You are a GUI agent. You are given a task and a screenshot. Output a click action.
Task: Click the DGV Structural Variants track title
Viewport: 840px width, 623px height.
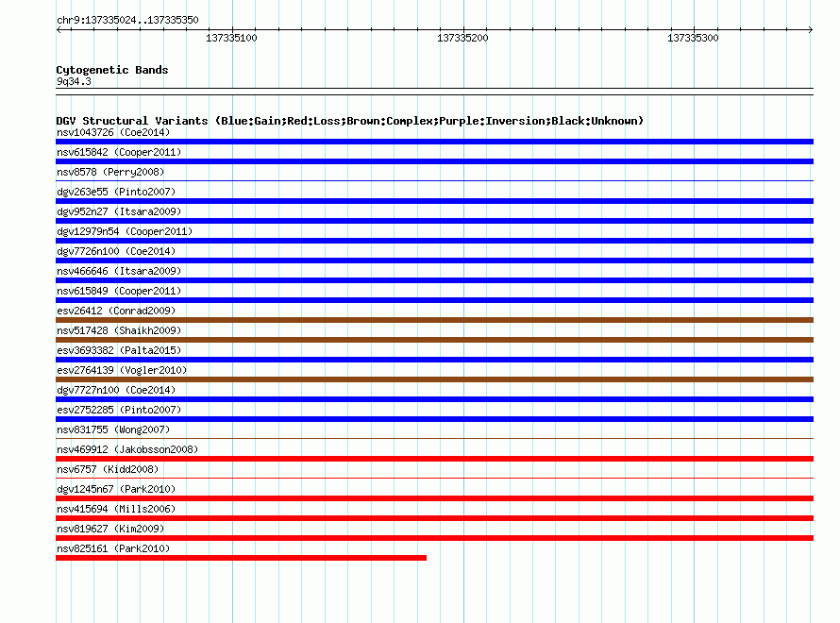pyautogui.click(x=350, y=121)
